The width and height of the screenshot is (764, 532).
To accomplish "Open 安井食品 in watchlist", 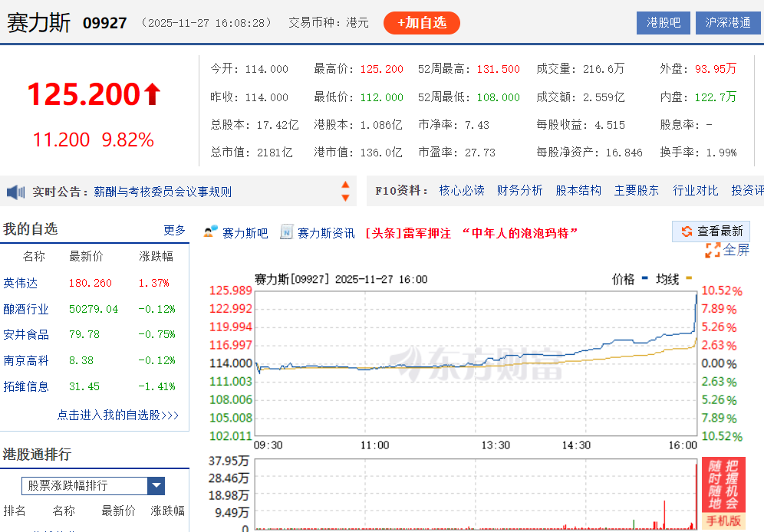I will [26, 334].
